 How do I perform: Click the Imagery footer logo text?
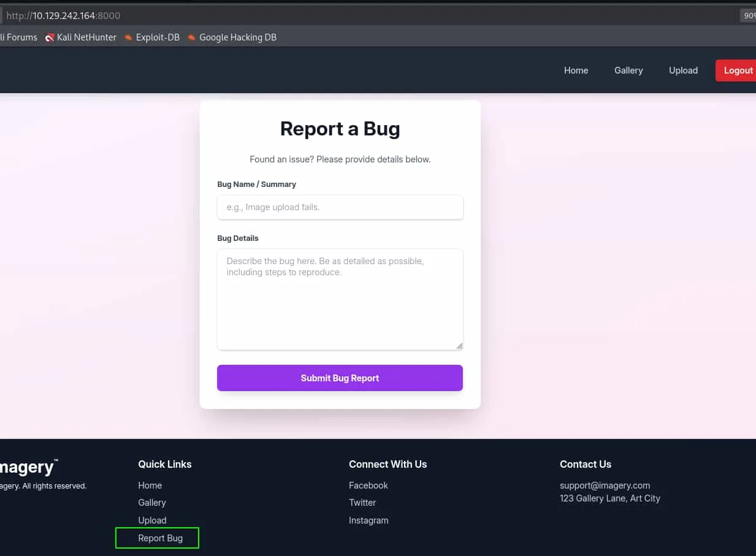coord(28,467)
